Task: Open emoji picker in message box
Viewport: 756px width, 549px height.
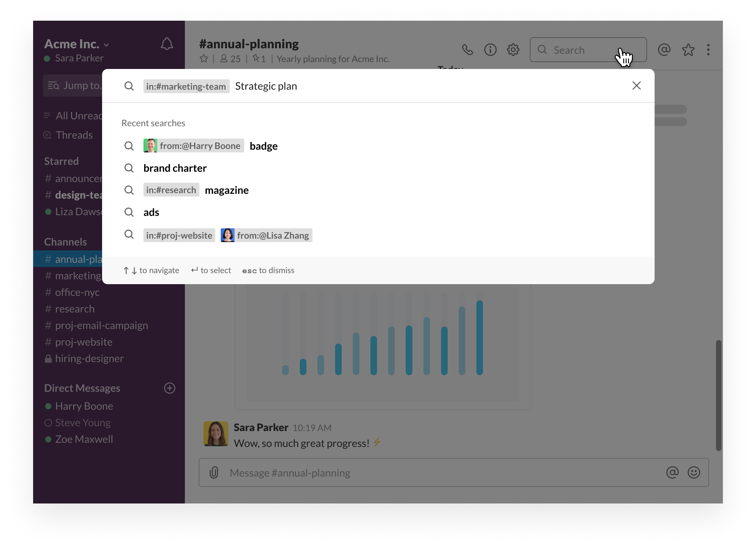Action: click(694, 472)
